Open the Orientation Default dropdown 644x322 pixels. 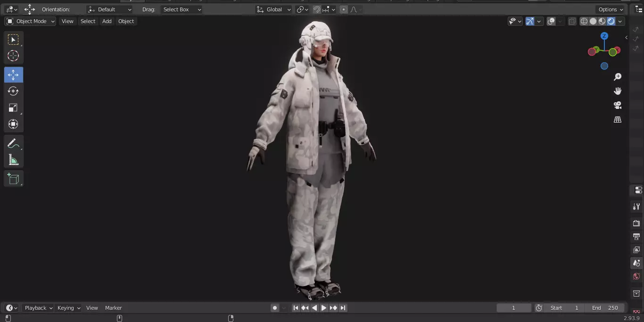(110, 9)
